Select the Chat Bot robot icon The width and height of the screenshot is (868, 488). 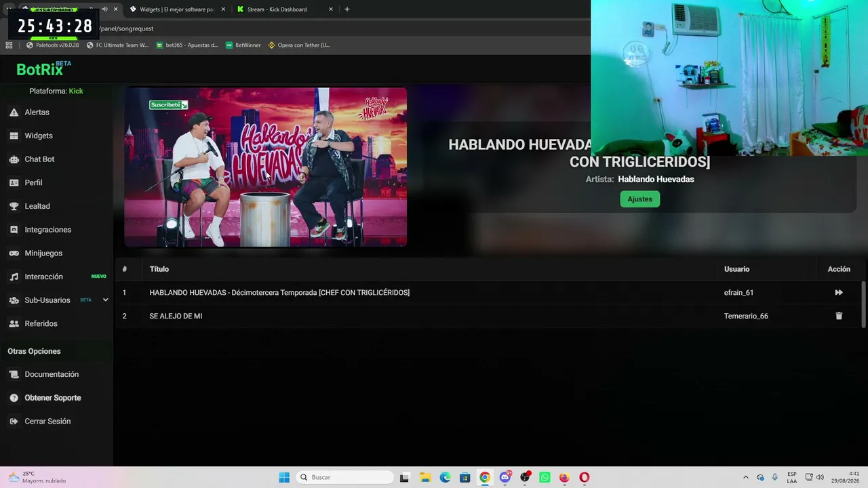pyautogui.click(x=14, y=159)
